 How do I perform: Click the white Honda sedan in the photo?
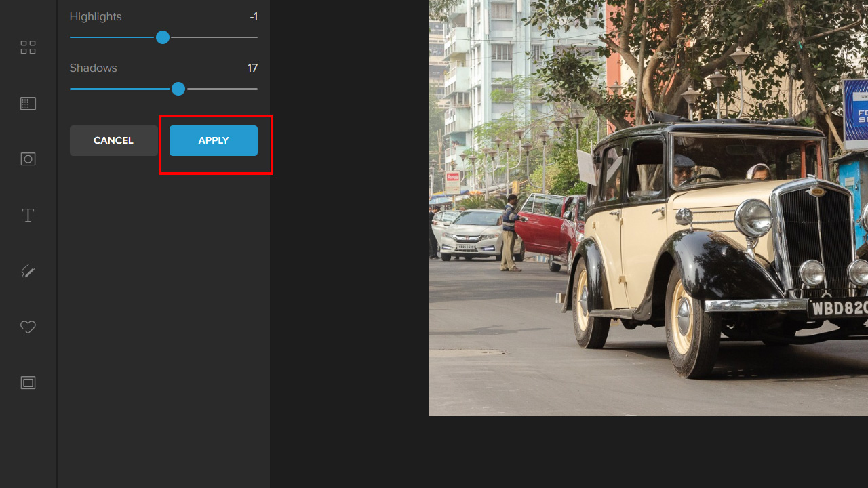coord(471,234)
